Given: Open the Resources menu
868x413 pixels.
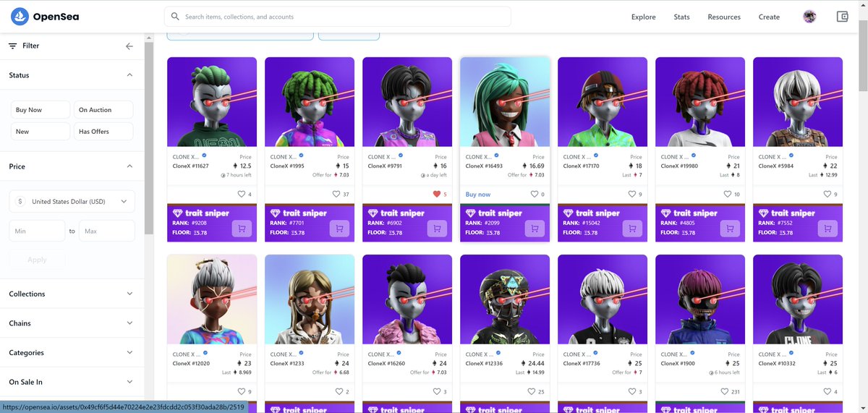Looking at the screenshot, I should (724, 17).
